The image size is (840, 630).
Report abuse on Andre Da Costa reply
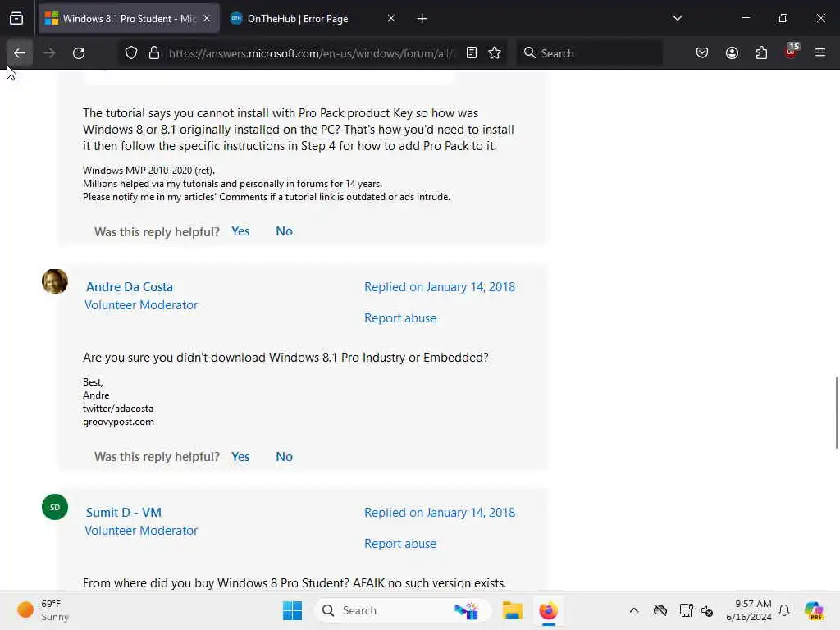(x=400, y=318)
